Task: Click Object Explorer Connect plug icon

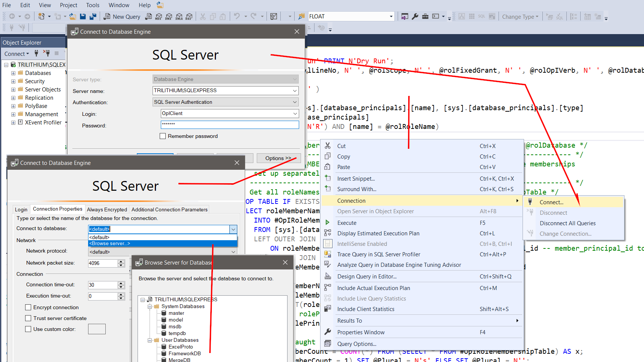Action: (36, 53)
